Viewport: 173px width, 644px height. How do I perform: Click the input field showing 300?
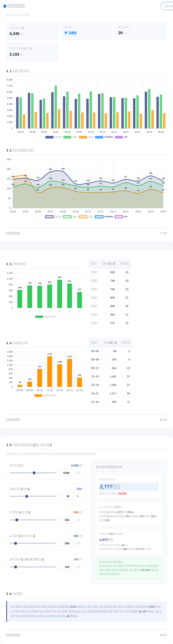(66, 543)
